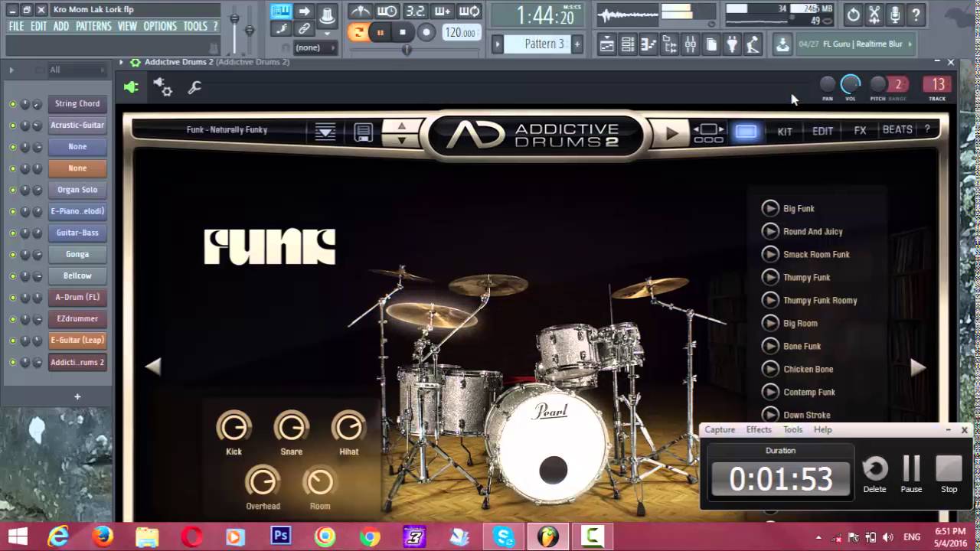Toggle pattern/song mode orange button

358,32
